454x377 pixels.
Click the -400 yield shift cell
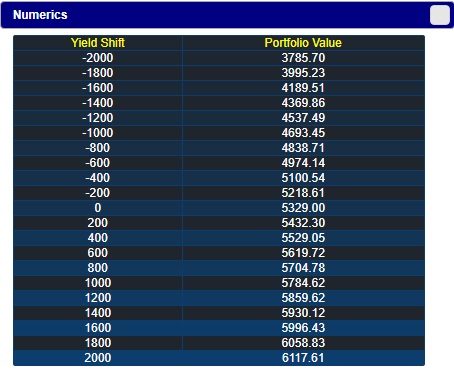tap(98, 178)
